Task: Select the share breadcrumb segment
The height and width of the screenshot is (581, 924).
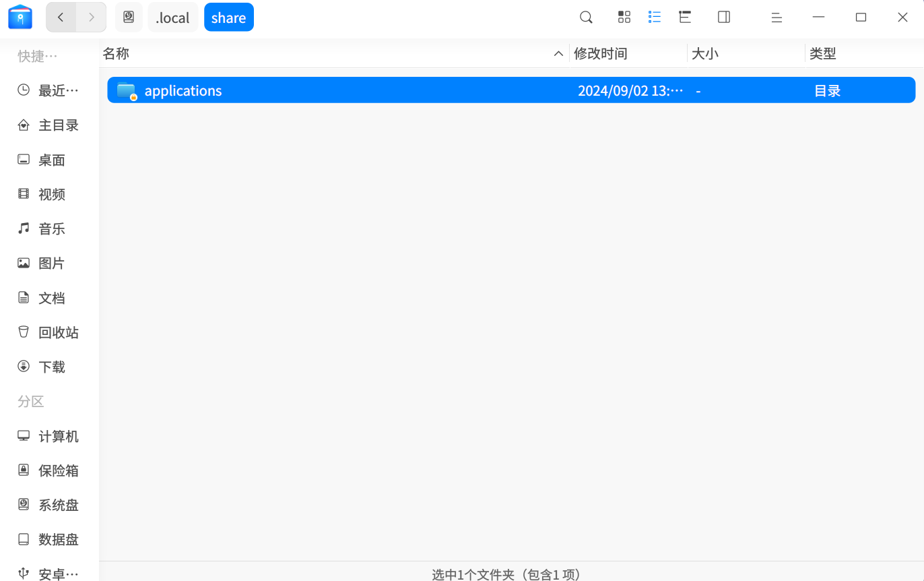Action: coord(228,17)
